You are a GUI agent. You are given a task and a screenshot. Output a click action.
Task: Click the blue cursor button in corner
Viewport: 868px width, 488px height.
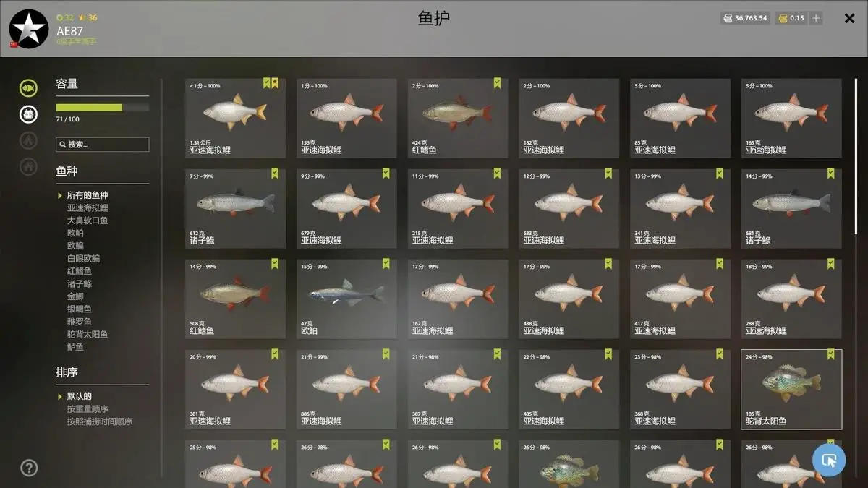[829, 460]
